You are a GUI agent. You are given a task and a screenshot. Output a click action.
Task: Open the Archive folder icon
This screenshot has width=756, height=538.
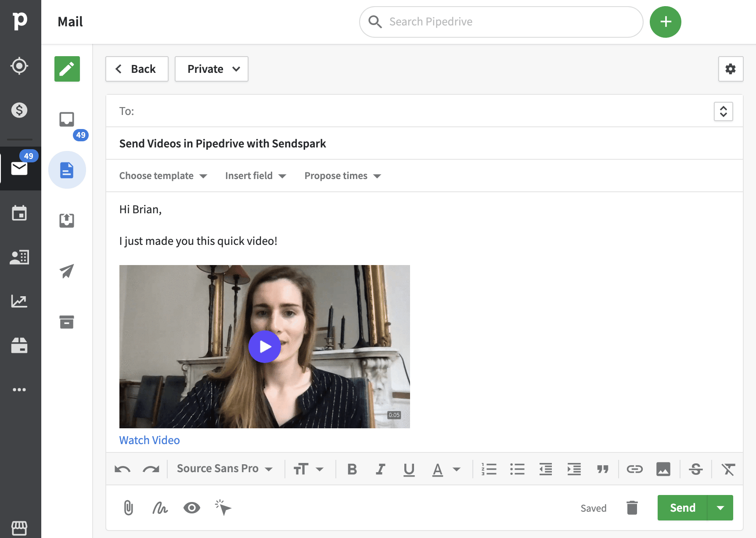coord(67,322)
